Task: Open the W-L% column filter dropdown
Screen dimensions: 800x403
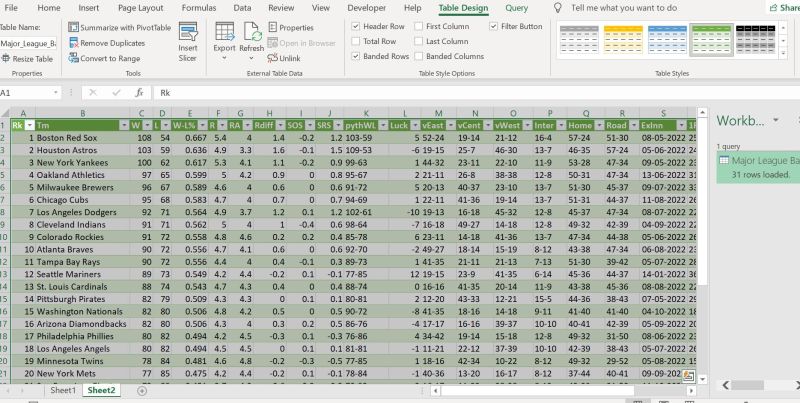Action: click(x=203, y=125)
